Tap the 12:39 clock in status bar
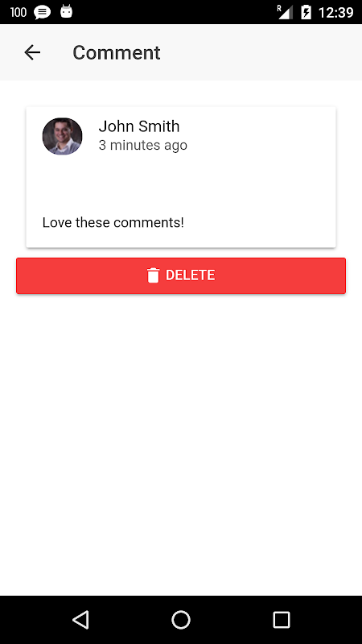 point(335,12)
